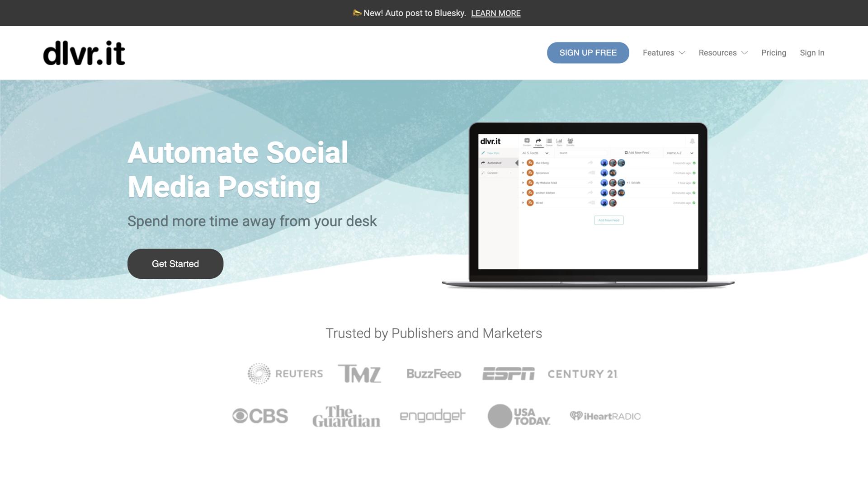Click the laptop dashboard preview image
Screen dimensions: 868x488
(588, 203)
